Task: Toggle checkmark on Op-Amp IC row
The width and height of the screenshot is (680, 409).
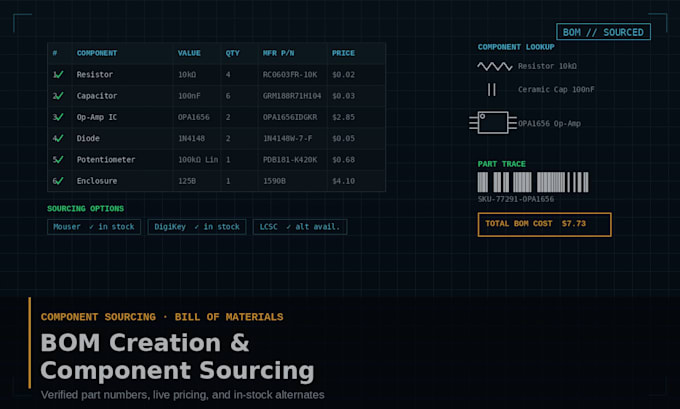Action: click(x=59, y=117)
